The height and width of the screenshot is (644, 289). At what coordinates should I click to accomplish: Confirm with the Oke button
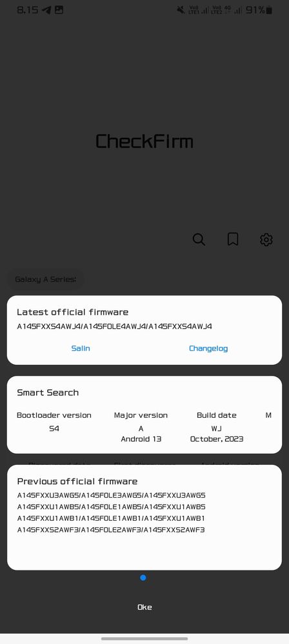(144, 607)
